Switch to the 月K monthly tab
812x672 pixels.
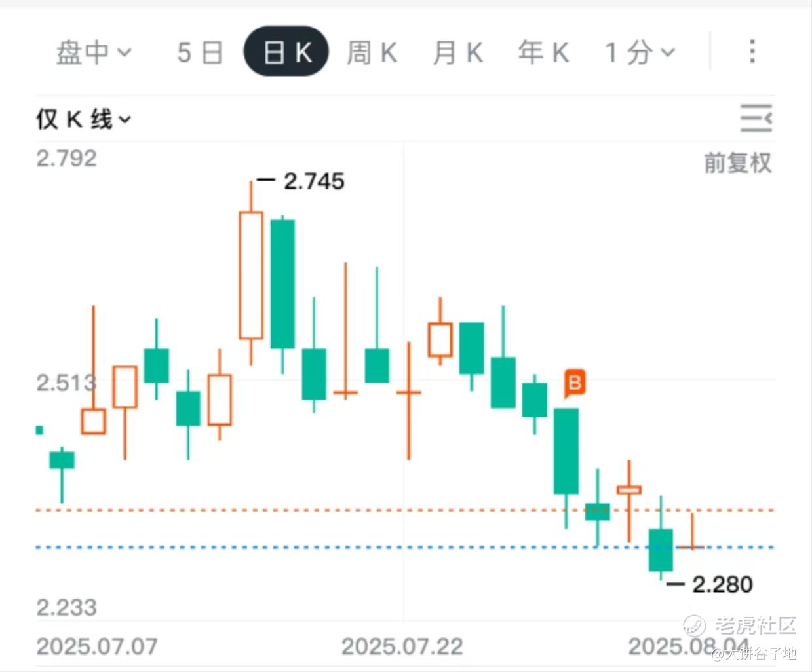pyautogui.click(x=457, y=52)
